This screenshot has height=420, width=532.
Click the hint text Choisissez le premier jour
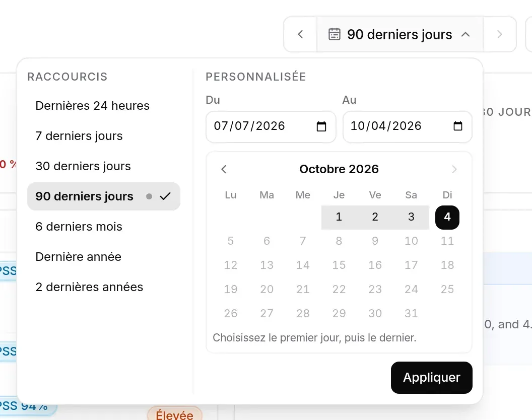click(x=314, y=338)
